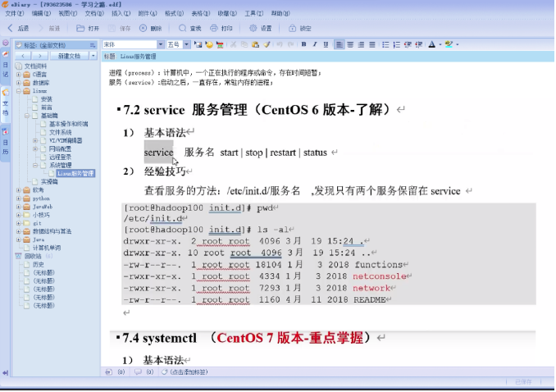This screenshot has height=392, width=556.
Task: Click the Lock (锁定) button
Action: 301,28
